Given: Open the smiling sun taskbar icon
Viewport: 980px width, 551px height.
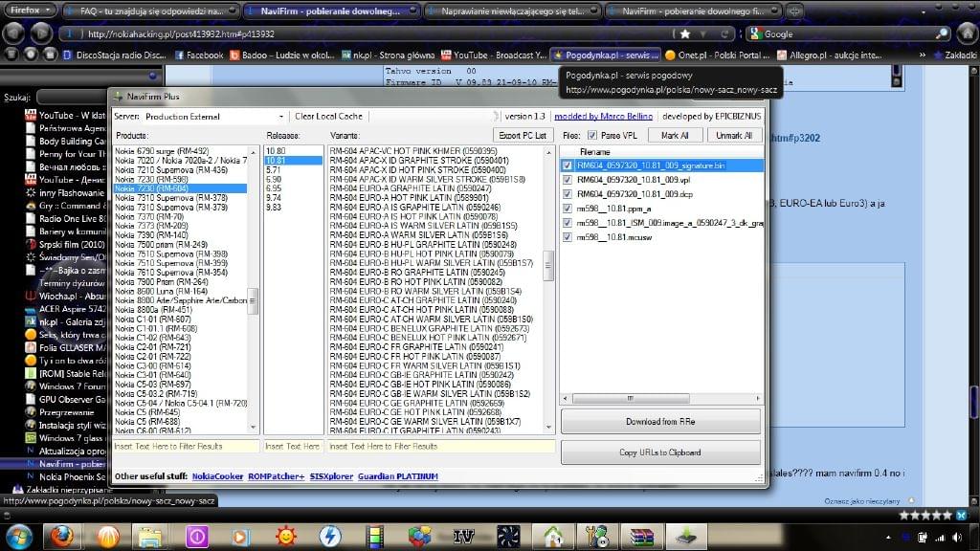Looking at the screenshot, I should pyautogui.click(x=286, y=537).
